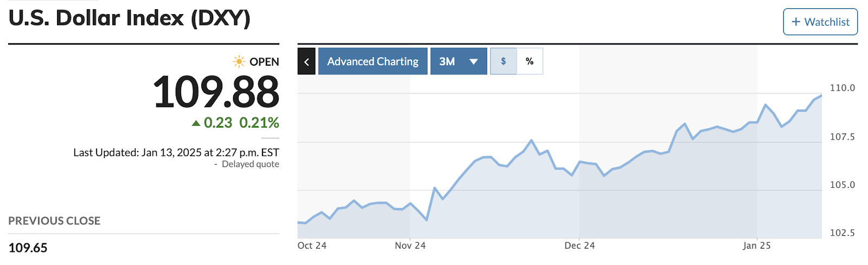This screenshot has height=265, width=868.
Task: Click the green up triangle beside 0.23
Action: (x=196, y=123)
